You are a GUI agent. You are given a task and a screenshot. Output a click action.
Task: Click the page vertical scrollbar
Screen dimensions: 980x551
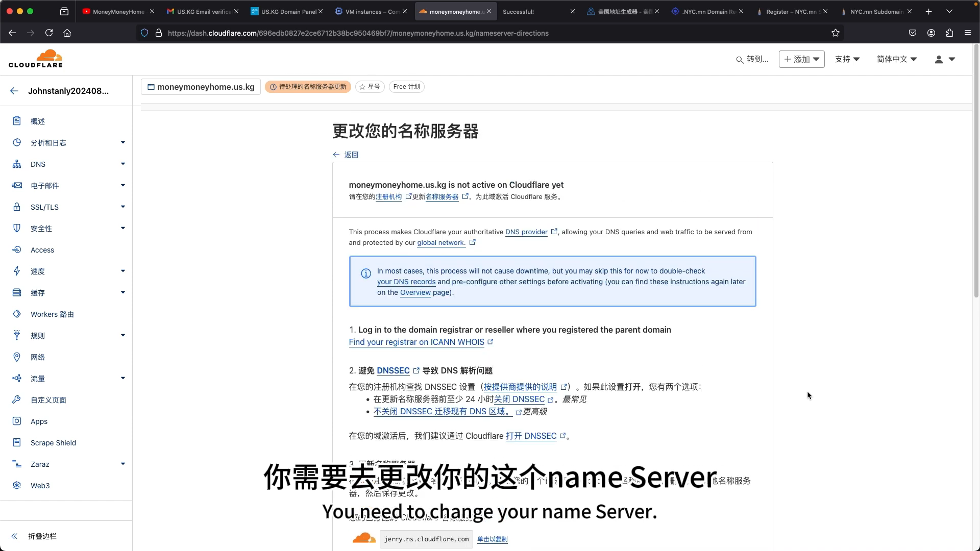976,171
